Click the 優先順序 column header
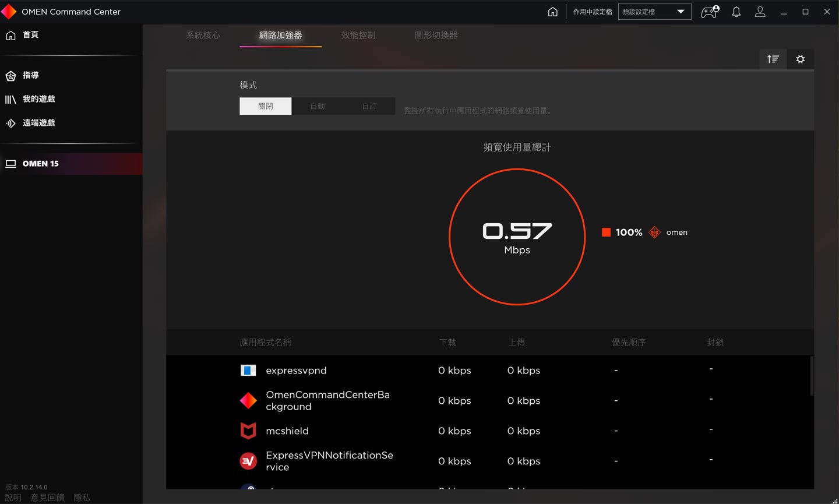Screen dimensions: 839x504 pos(629,343)
